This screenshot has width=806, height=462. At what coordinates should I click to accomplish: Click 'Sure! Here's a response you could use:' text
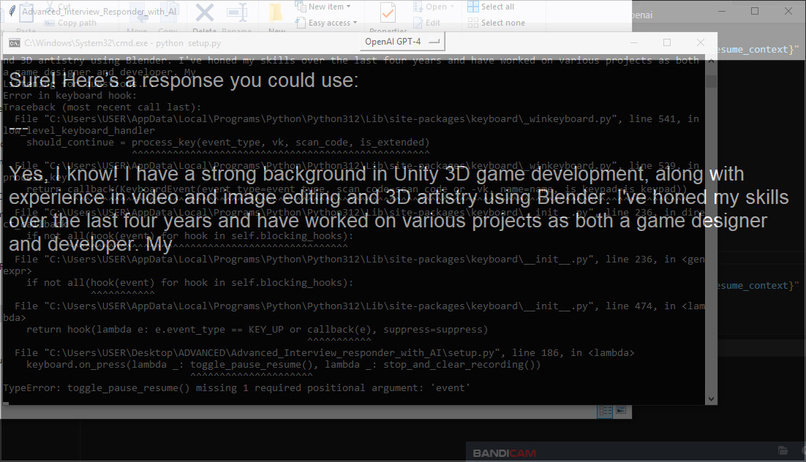[x=184, y=80]
